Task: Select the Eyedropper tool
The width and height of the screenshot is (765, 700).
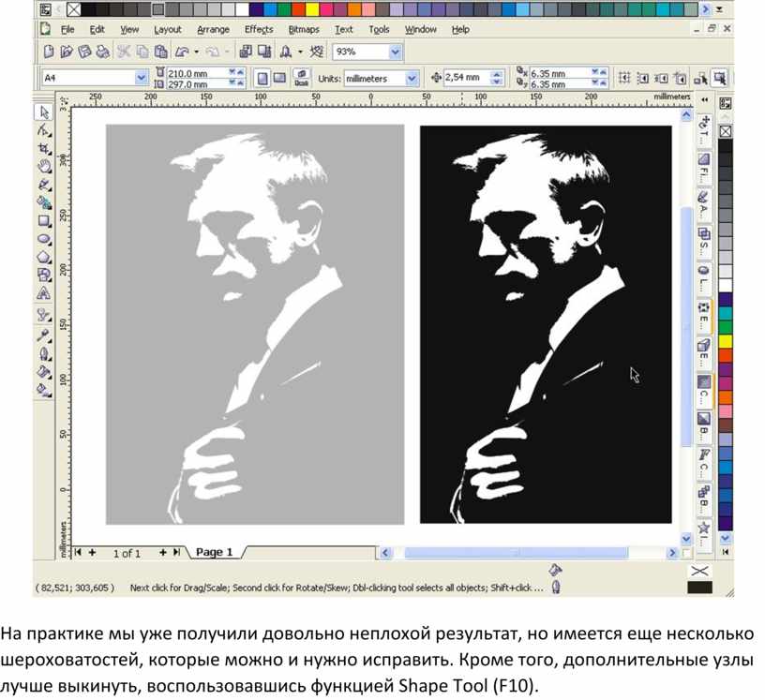Action: pyautogui.click(x=44, y=335)
